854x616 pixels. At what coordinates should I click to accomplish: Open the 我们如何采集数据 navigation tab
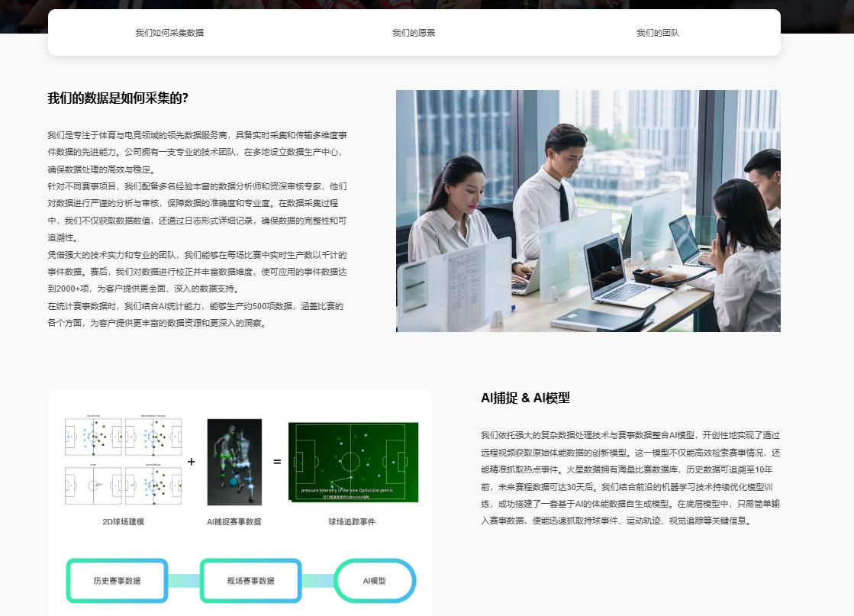tap(169, 33)
